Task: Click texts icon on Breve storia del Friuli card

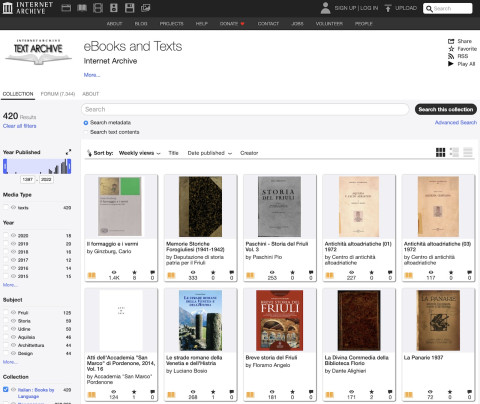Action: click(x=250, y=395)
